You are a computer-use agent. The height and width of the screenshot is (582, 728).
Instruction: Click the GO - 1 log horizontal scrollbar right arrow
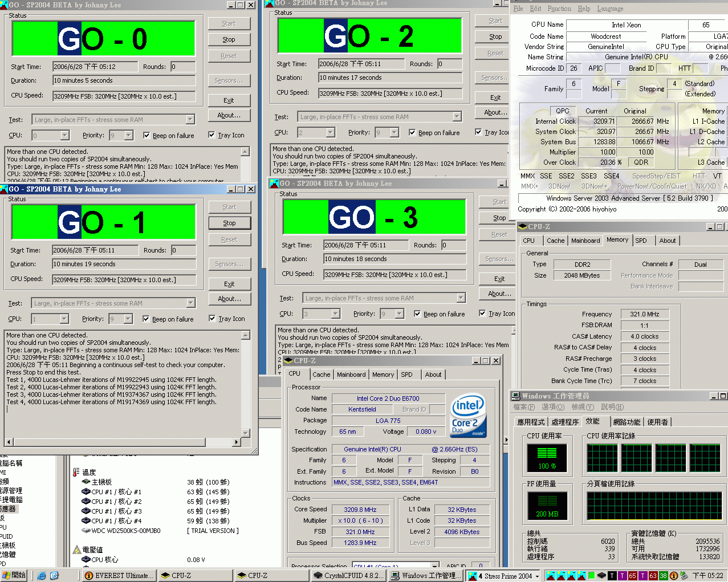[x=237, y=442]
